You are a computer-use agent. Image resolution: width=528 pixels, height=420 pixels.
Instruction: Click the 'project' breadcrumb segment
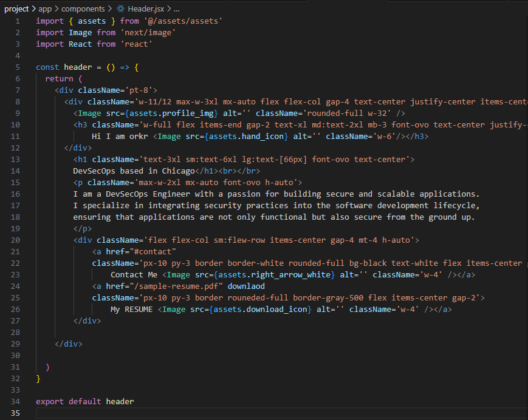(x=16, y=8)
